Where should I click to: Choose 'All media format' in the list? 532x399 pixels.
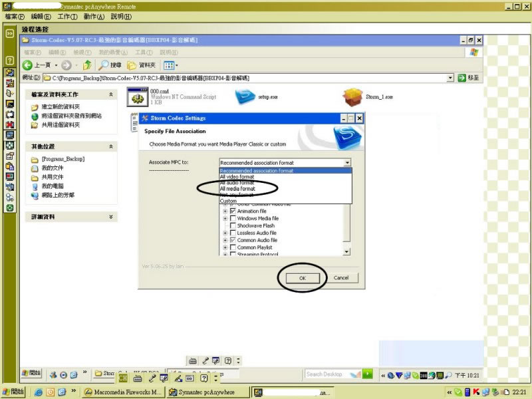(285, 189)
